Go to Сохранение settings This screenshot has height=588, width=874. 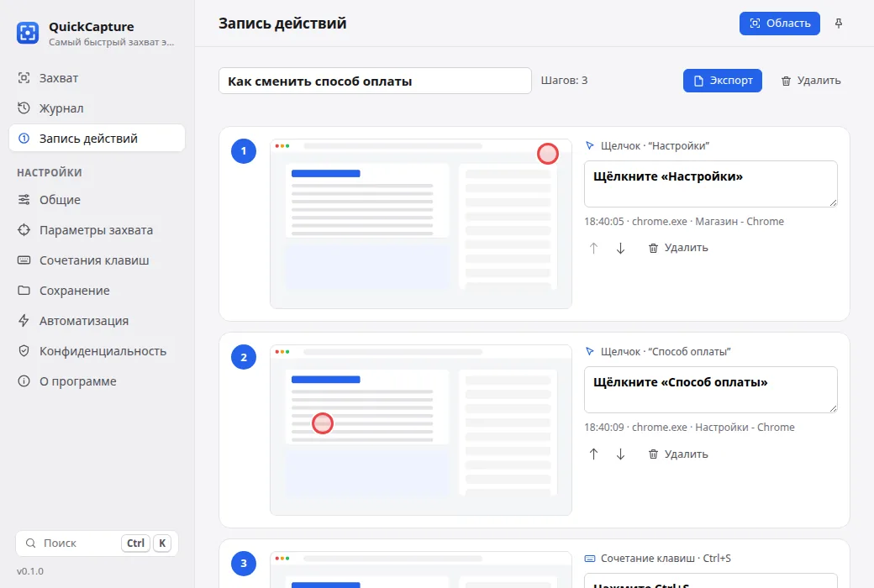point(97,291)
